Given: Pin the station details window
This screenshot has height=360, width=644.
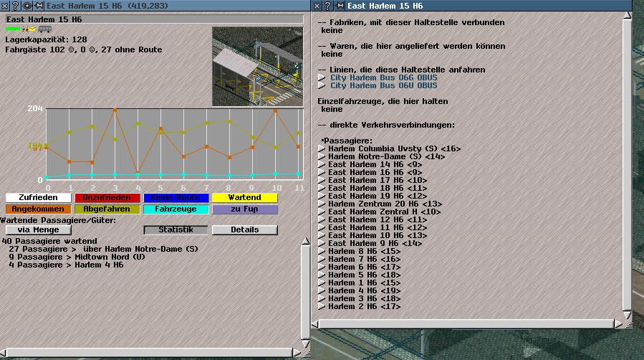Looking at the screenshot, I should [x=338, y=5].
